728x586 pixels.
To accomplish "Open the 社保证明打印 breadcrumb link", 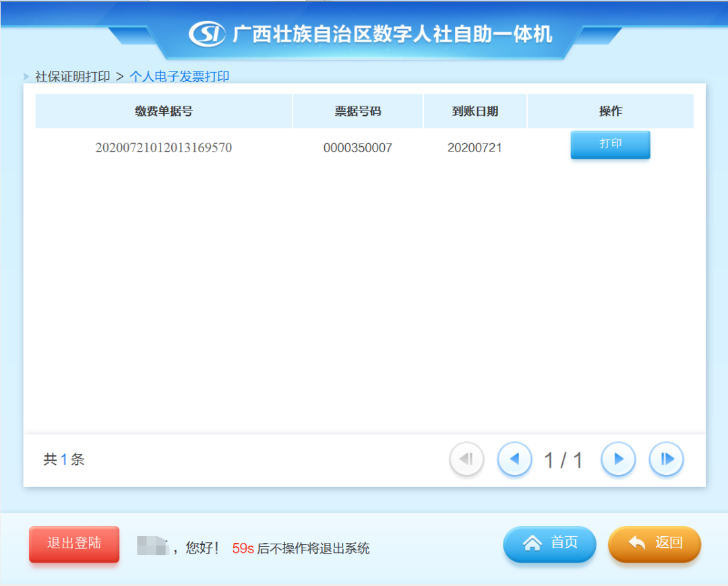I will coord(72,77).
